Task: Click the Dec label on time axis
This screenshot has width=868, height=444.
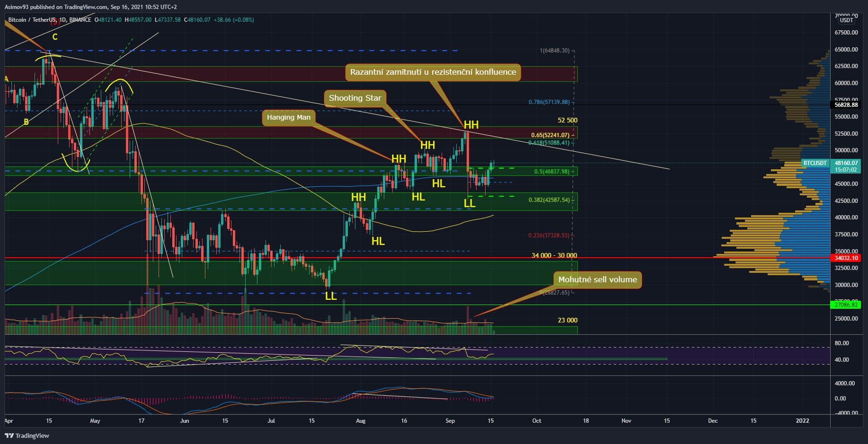Action: (713, 420)
